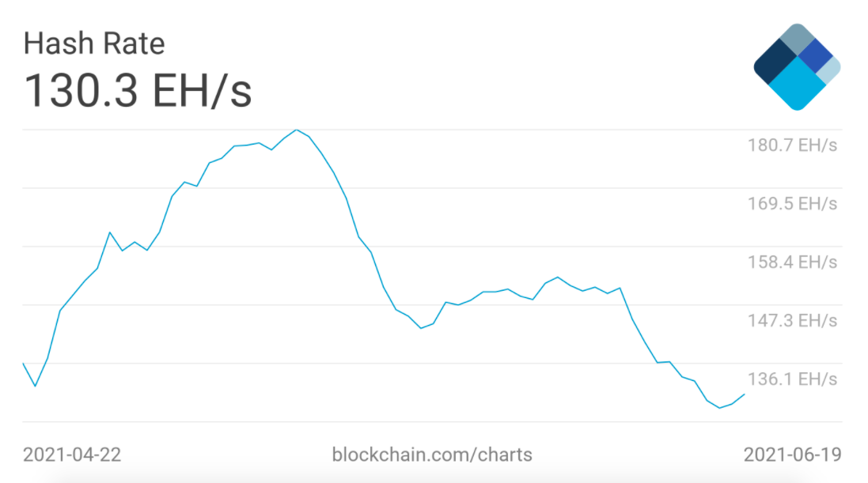Click the 147.3 EH/s axis label
868x483 pixels.
coord(792,320)
